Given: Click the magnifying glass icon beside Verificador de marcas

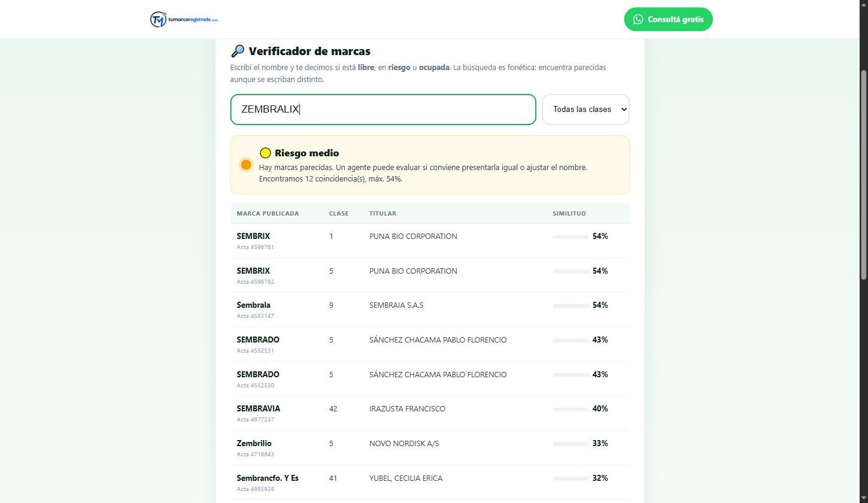Looking at the screenshot, I should point(237,51).
